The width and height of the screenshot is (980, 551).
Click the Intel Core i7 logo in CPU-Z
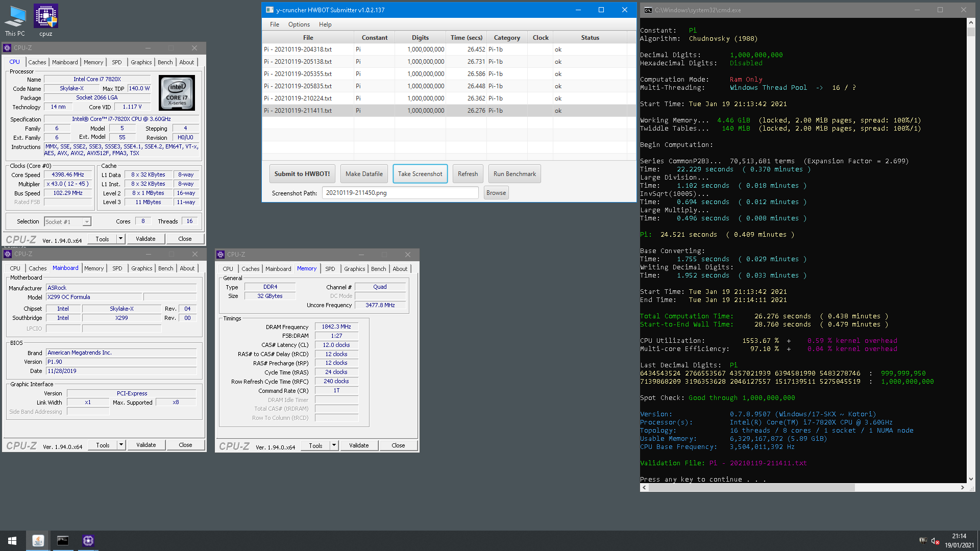pyautogui.click(x=177, y=92)
